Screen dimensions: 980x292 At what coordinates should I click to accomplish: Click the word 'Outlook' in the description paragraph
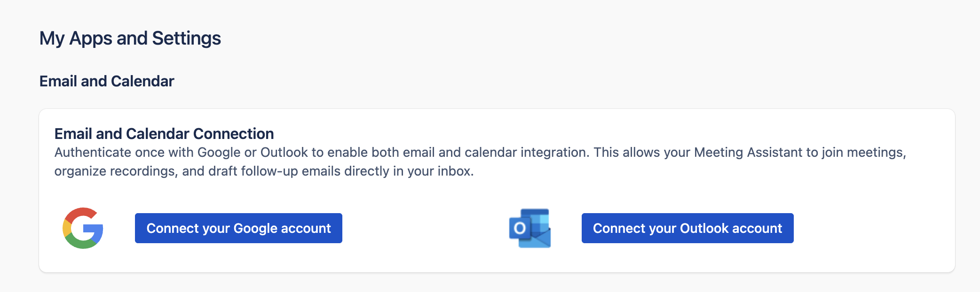click(284, 153)
